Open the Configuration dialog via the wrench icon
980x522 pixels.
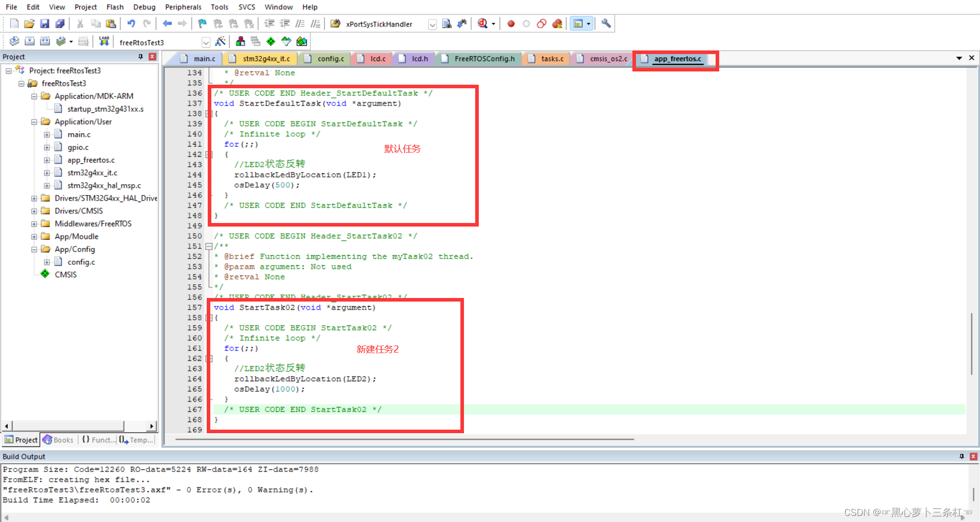click(x=605, y=23)
